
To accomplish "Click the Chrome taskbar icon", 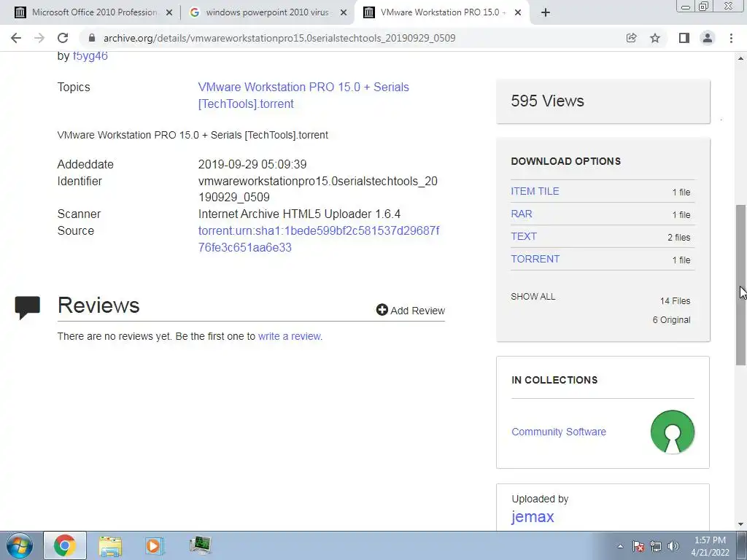I will pyautogui.click(x=65, y=545).
